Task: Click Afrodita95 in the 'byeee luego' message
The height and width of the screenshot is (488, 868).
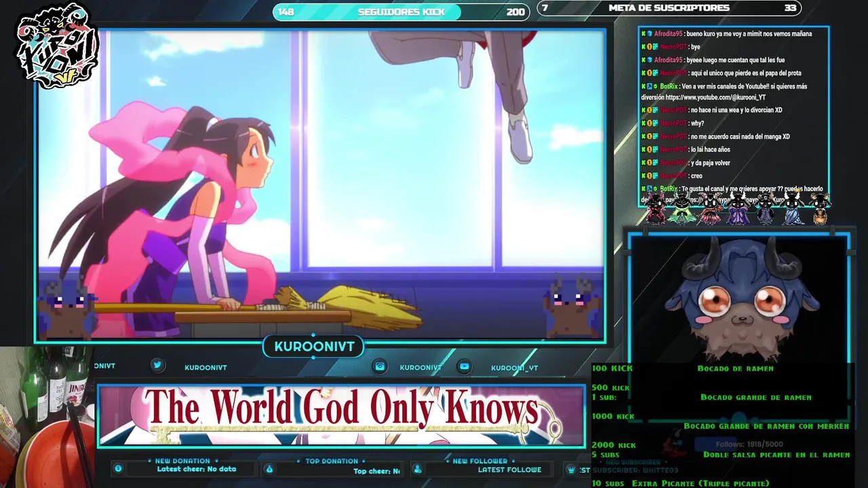Action: click(668, 60)
